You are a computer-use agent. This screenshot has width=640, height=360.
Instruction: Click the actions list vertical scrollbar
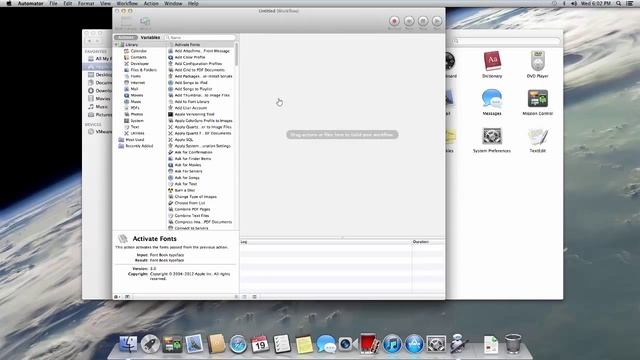coord(237,53)
